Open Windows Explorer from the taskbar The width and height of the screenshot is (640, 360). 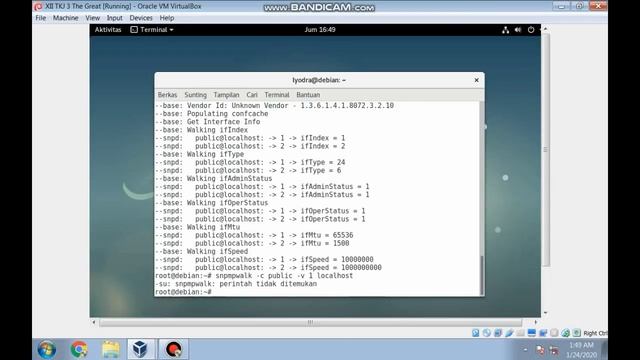tap(111, 349)
